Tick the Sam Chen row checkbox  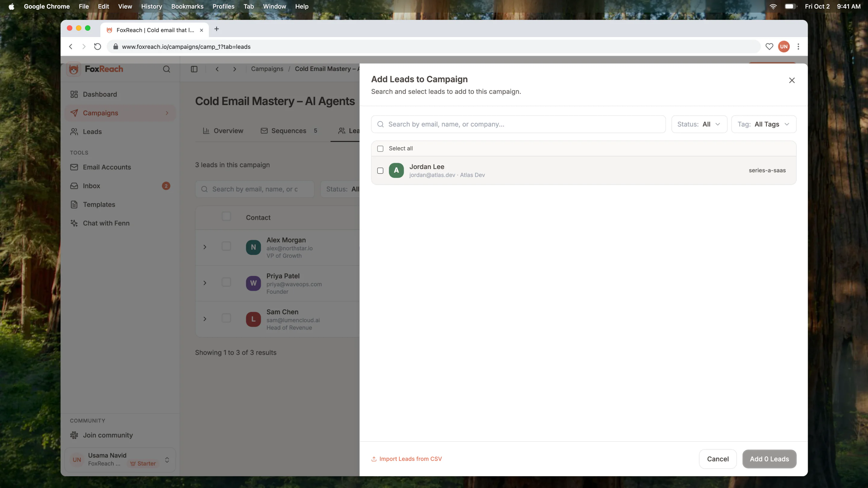[x=226, y=318]
